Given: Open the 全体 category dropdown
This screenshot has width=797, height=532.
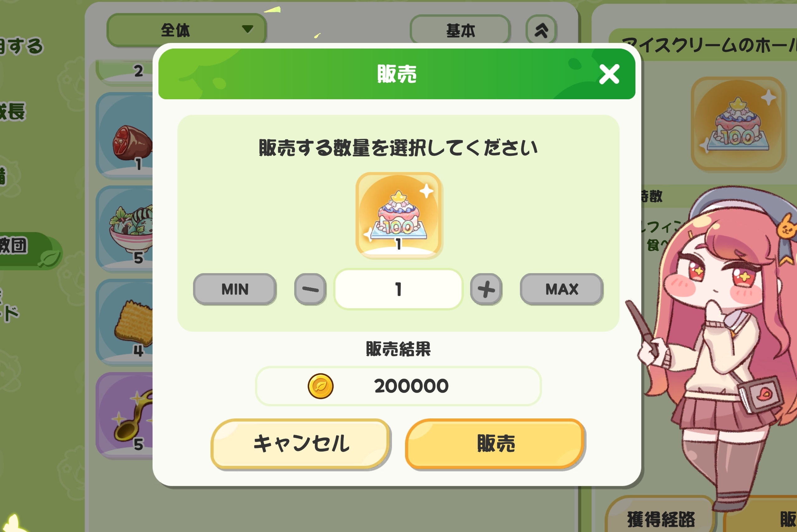Looking at the screenshot, I should pyautogui.click(x=186, y=30).
